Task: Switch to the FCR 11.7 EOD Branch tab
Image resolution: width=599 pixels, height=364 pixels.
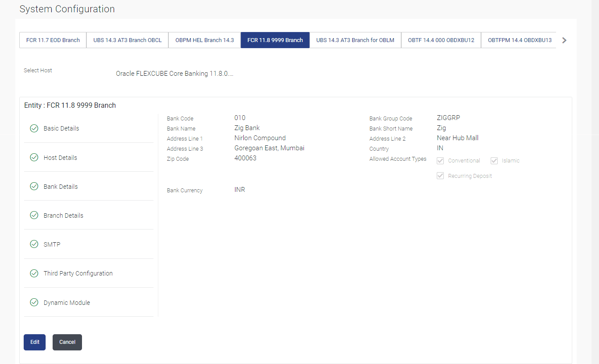Action: [53, 40]
